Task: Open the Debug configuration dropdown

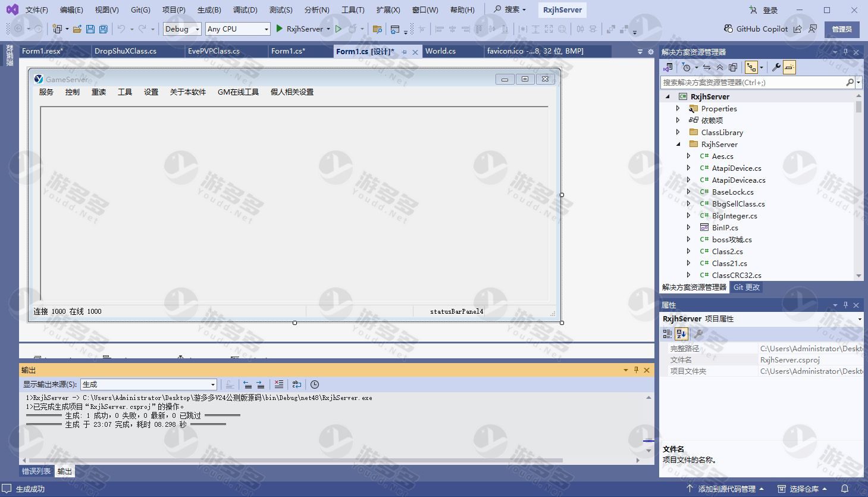Action: [x=182, y=29]
